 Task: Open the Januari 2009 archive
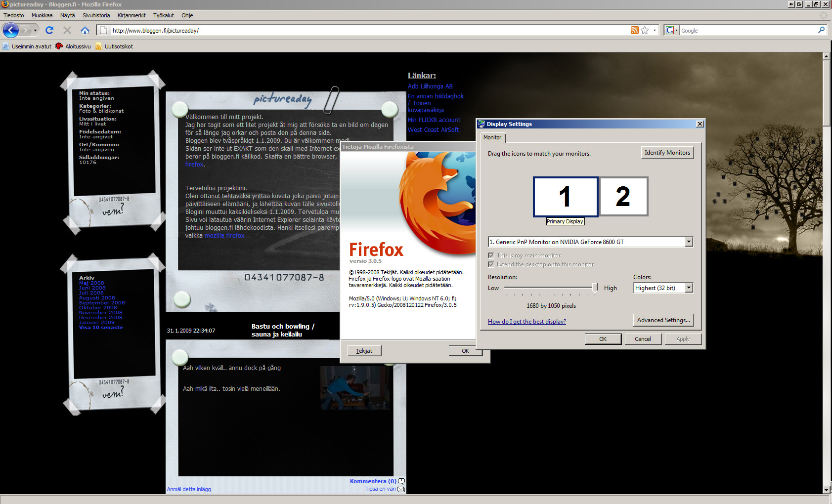pos(97,323)
